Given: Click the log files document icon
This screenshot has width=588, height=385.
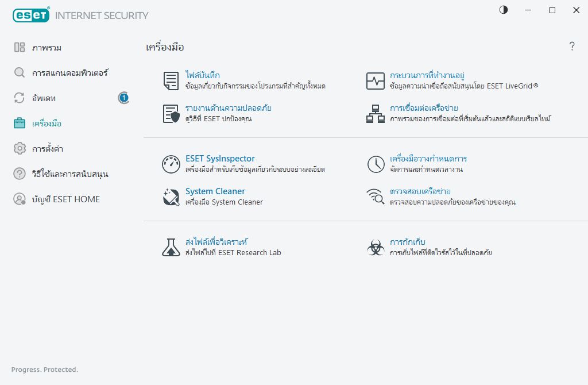Looking at the screenshot, I should click(171, 81).
